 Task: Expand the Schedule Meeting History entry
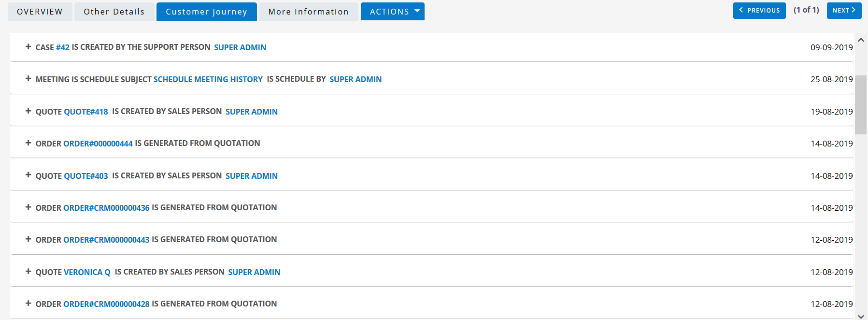(28, 79)
